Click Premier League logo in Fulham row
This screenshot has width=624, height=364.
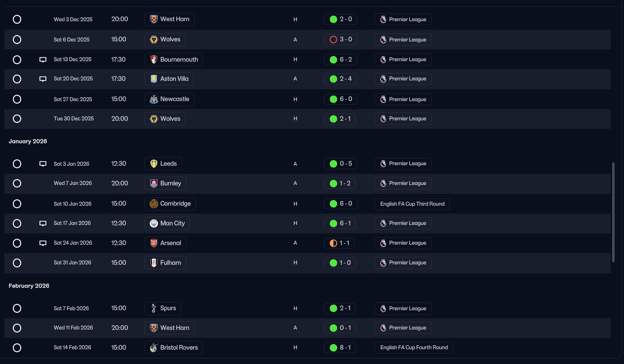point(383,263)
